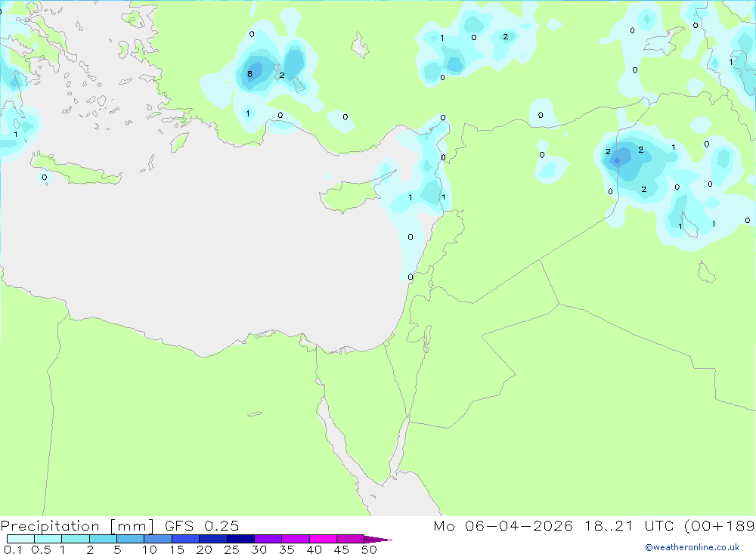Select the 25–30 mm legend swatch
This screenshot has width=756, height=554.
pos(240,539)
